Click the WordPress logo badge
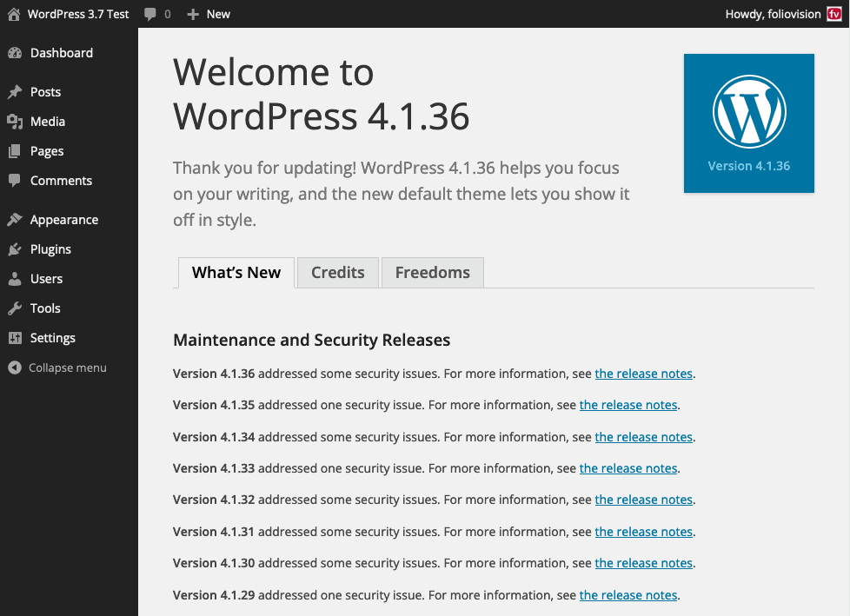 pyautogui.click(x=748, y=123)
